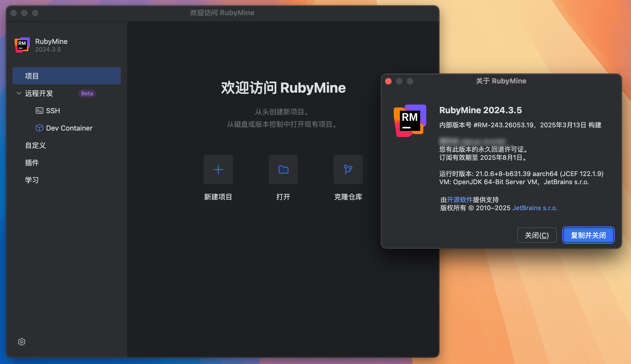Select the 项目 tab in the sidebar
This screenshot has height=364, width=631.
point(67,76)
